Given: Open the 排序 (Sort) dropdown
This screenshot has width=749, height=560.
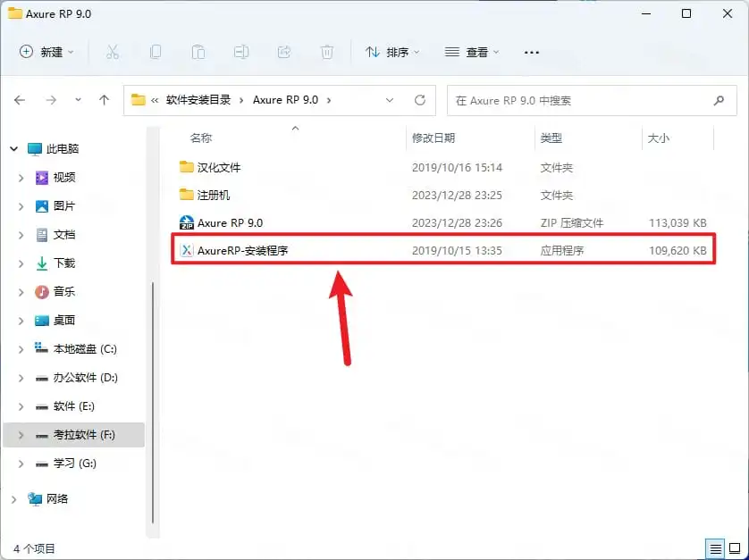Looking at the screenshot, I should point(392,52).
